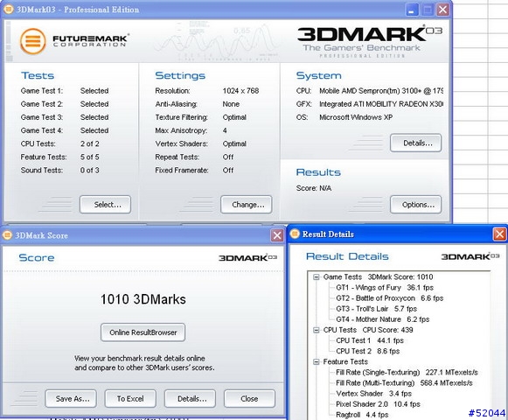Click the 1010 3DMarks score text
The height and width of the screenshot is (420, 508).
click(143, 299)
